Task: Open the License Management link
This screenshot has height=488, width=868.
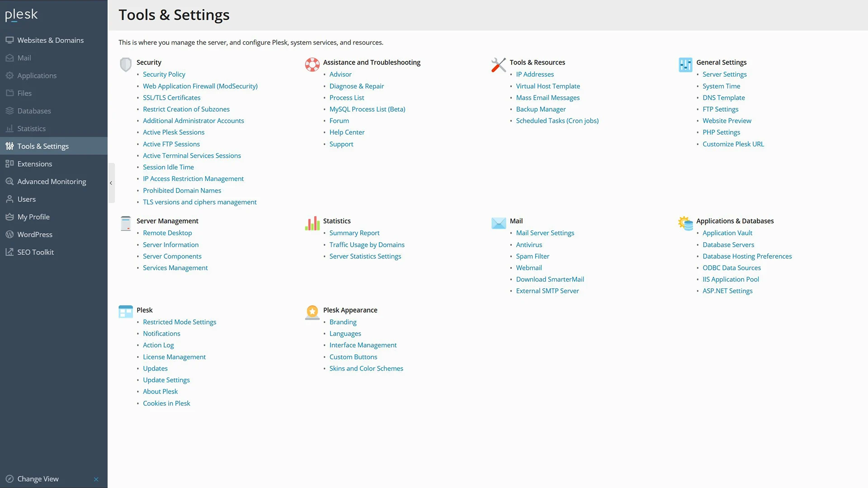Action: pos(174,357)
